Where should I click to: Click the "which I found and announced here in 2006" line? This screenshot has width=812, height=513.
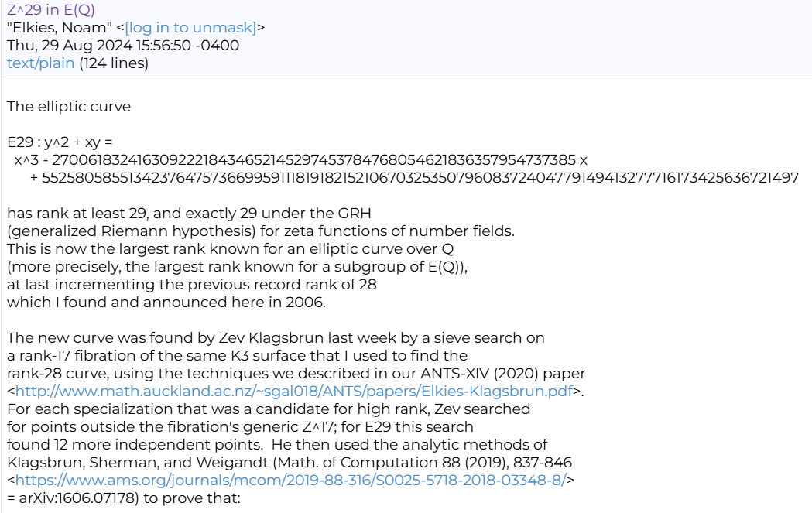[x=166, y=302]
